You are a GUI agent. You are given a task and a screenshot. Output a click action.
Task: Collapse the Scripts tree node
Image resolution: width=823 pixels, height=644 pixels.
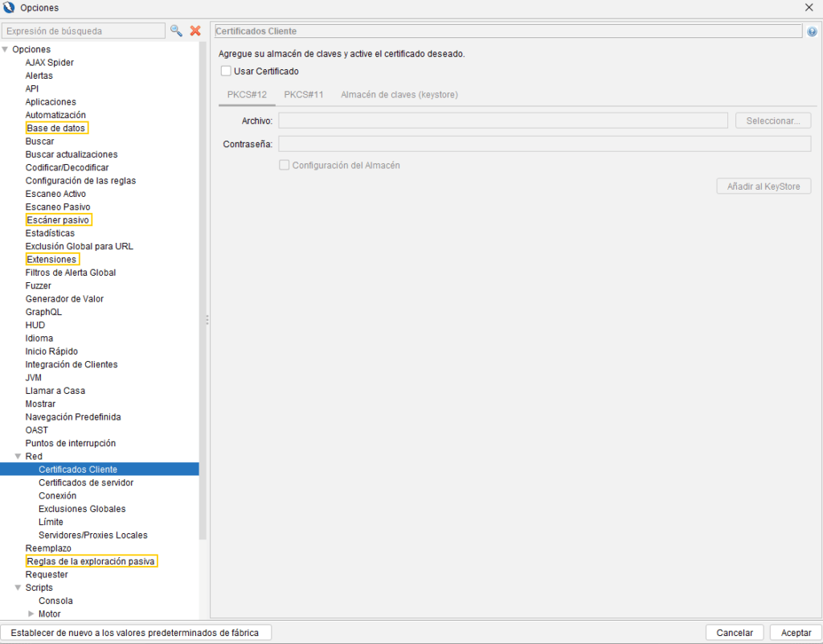(x=18, y=588)
